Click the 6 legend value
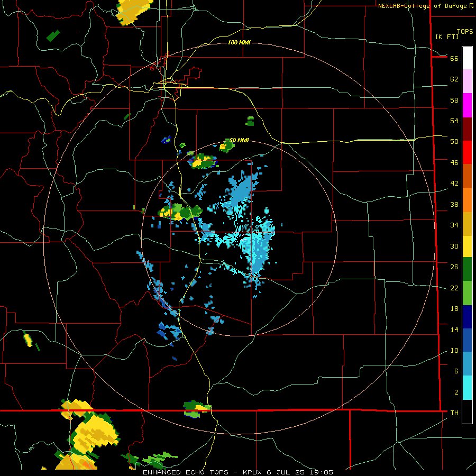This screenshot has width=476, height=476. point(456,371)
